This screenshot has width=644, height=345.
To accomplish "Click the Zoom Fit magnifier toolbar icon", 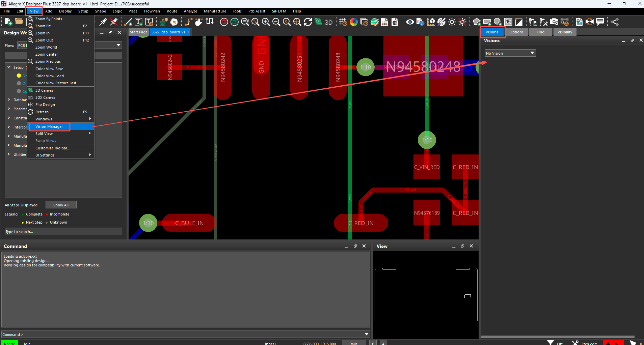I will (x=256, y=22).
